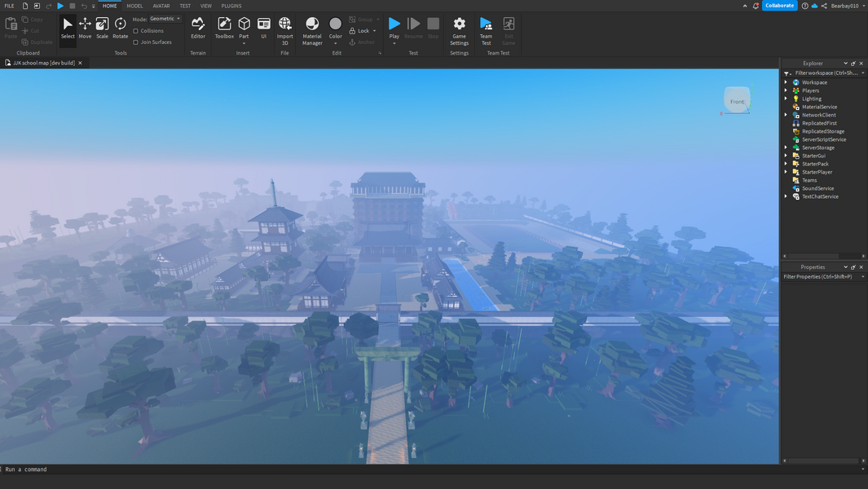
Task: Select ReplicatedStorage in Explorer
Action: coord(822,131)
